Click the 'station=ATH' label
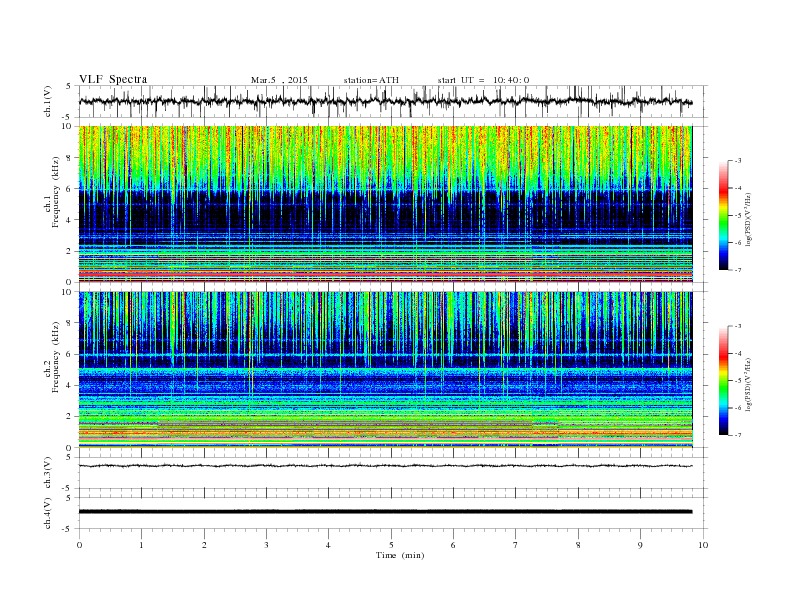 (x=371, y=80)
